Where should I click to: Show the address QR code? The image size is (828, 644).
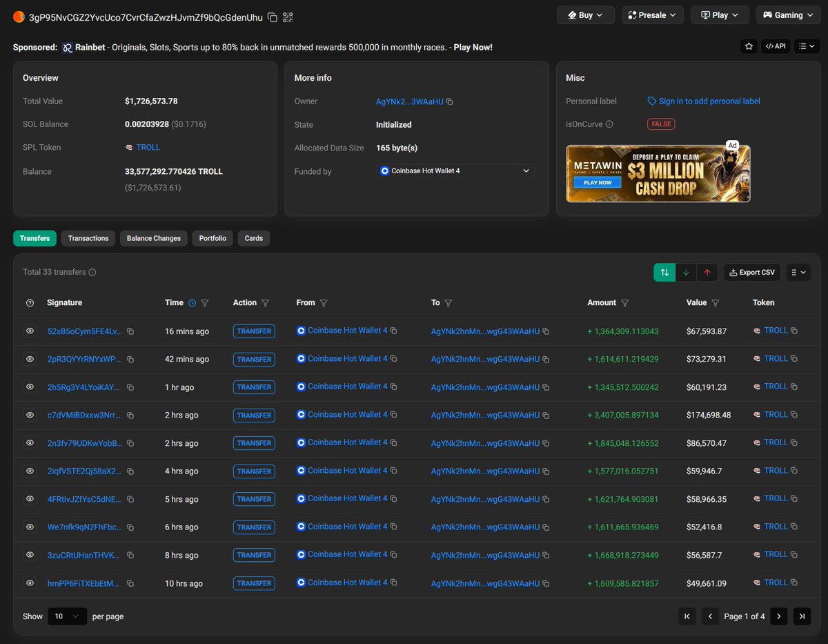click(x=288, y=17)
